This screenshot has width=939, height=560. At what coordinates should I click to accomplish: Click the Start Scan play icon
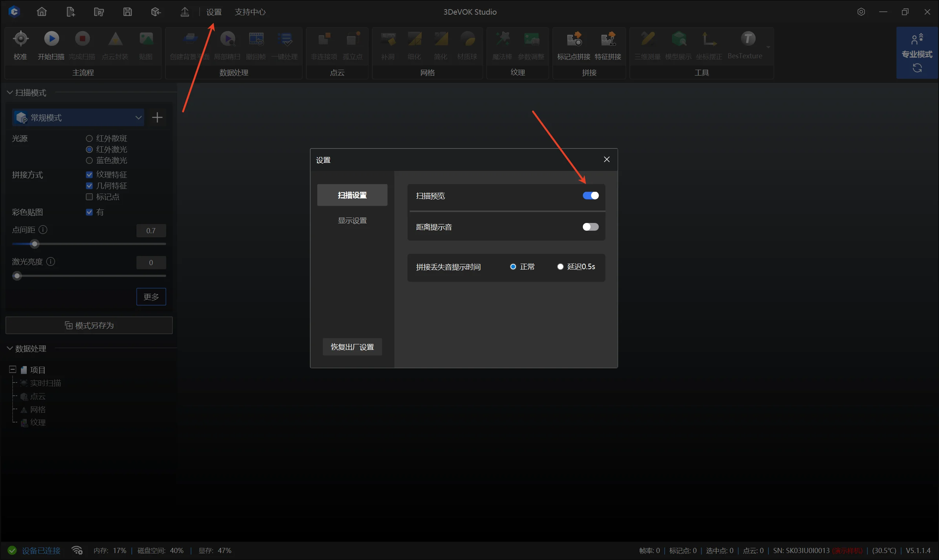tap(52, 39)
